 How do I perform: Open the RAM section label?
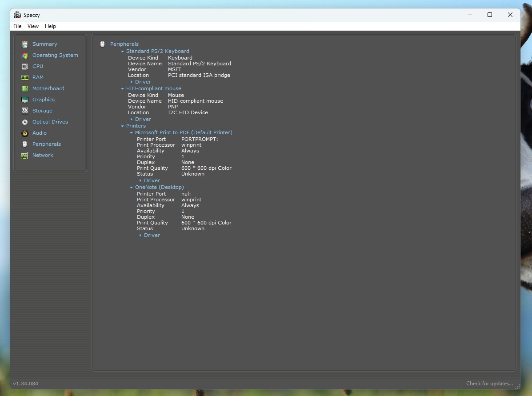(x=38, y=77)
